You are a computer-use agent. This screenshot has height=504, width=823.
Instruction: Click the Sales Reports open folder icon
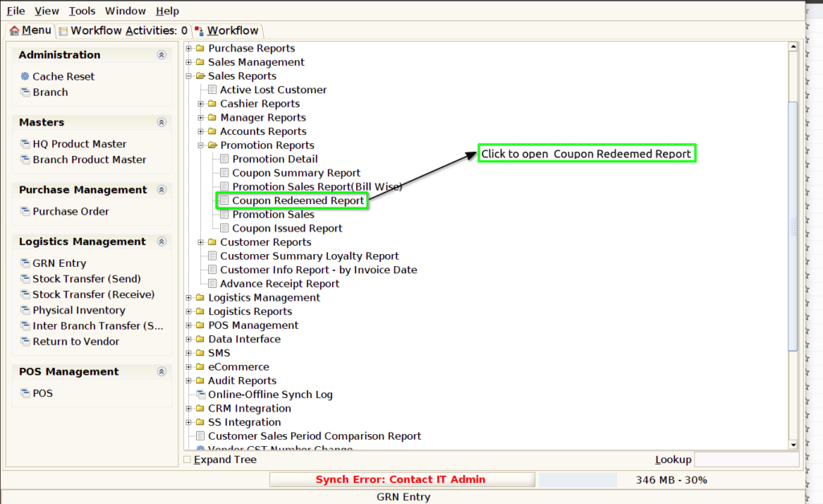tap(200, 76)
